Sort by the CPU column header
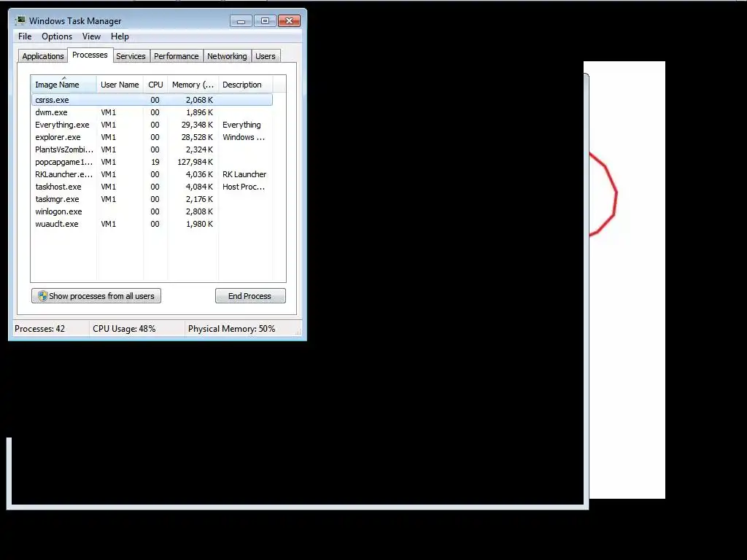Image resolution: width=747 pixels, height=560 pixels. point(155,85)
